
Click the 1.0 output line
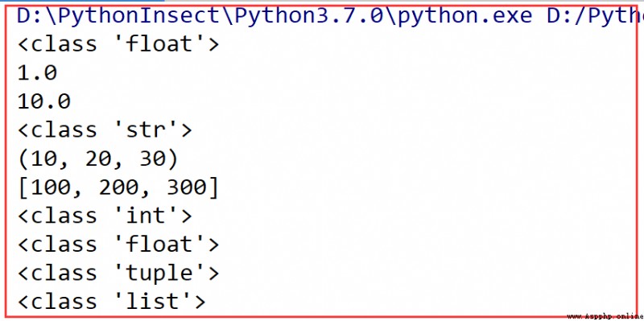coord(37,72)
